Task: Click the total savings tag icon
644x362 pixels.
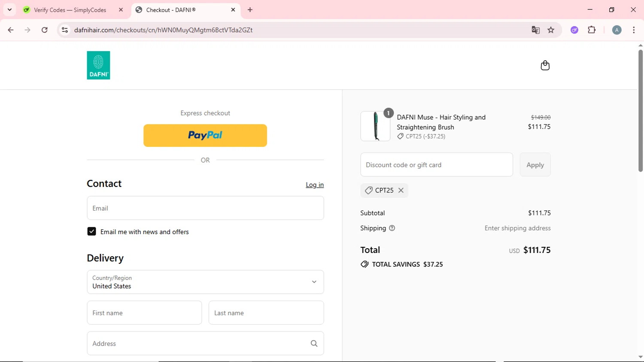Action: click(365, 264)
